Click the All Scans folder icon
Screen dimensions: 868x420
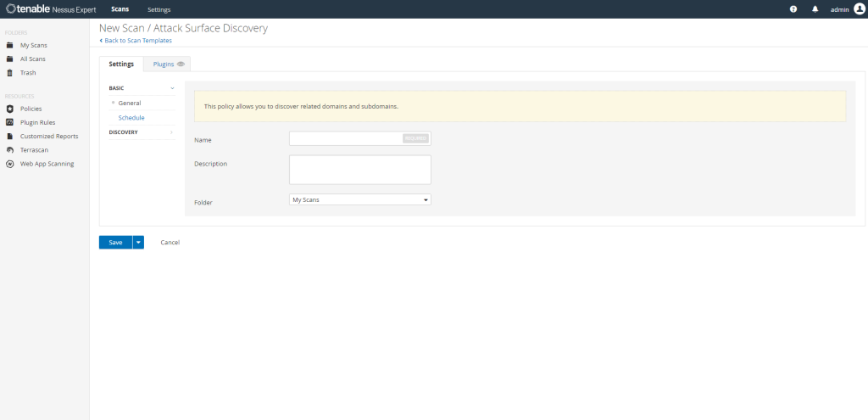pos(9,59)
